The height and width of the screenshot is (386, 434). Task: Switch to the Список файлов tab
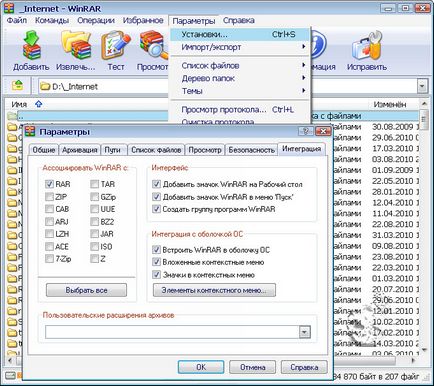156,150
